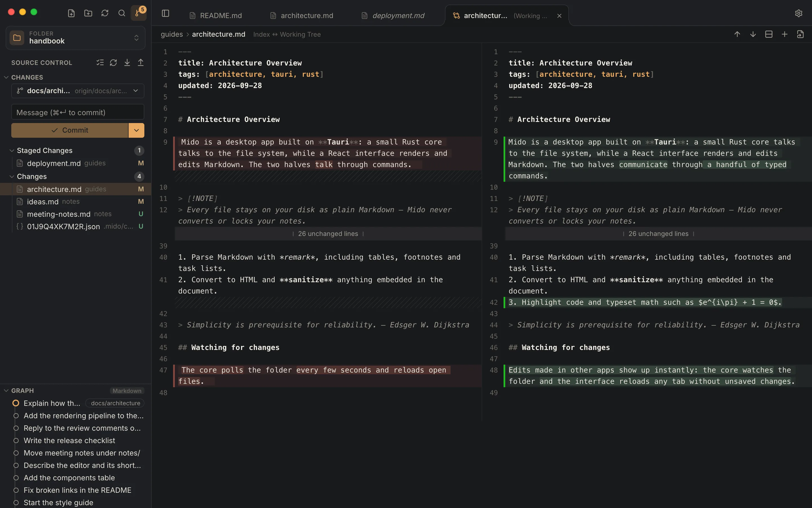Expand the right 26 unchanged lines
This screenshot has height=508, width=812.
658,233
